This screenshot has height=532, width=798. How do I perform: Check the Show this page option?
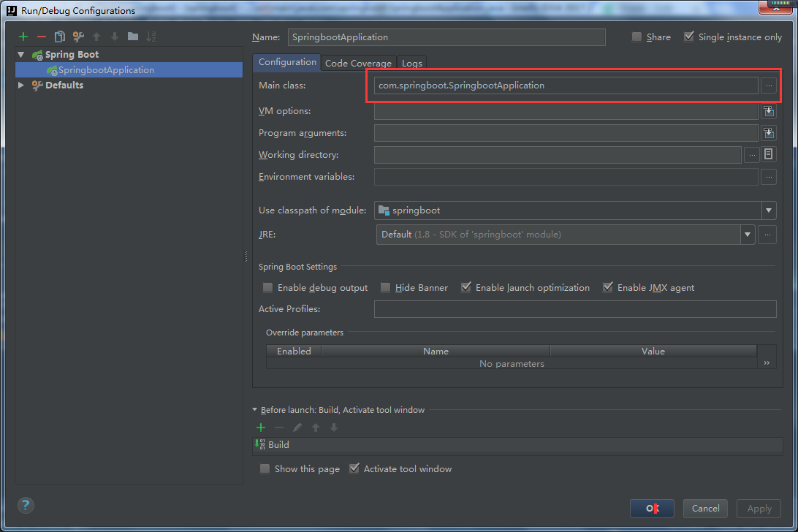pyautogui.click(x=265, y=469)
